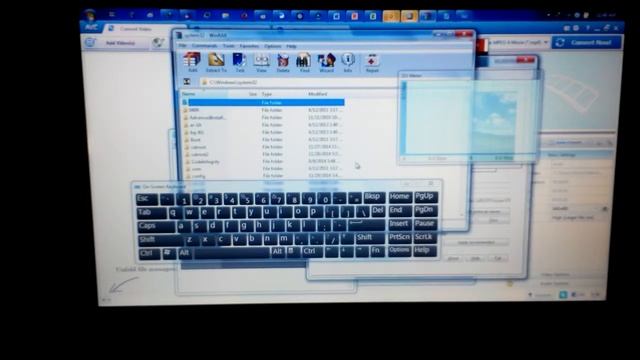This screenshot has height=360, width=640.
Task: Click the Home key on on-screen keyboard
Action: (400, 197)
